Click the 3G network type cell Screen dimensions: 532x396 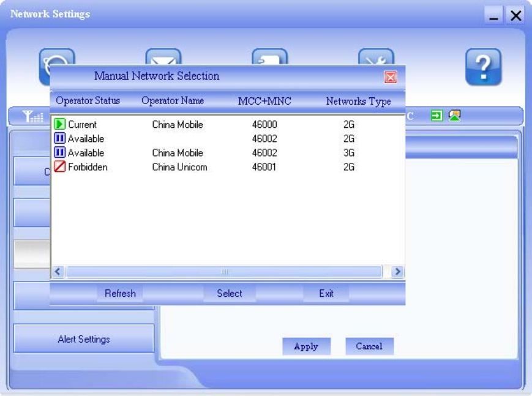click(349, 152)
